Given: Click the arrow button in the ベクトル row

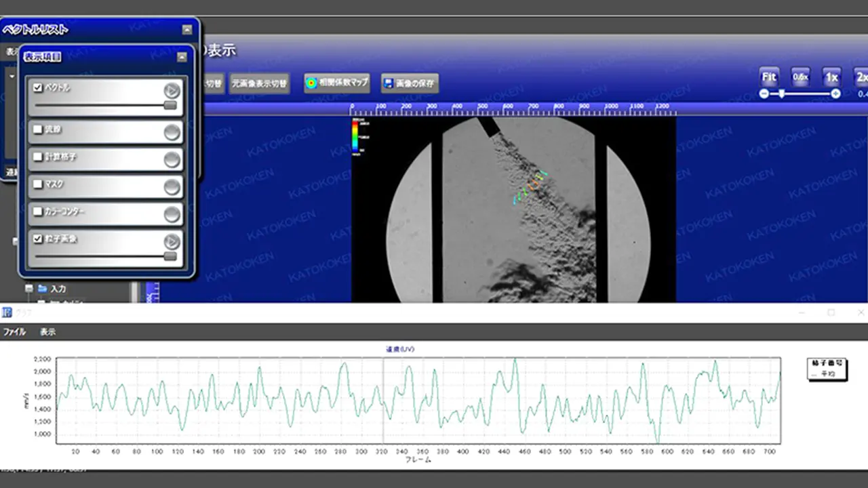Looking at the screenshot, I should [172, 90].
